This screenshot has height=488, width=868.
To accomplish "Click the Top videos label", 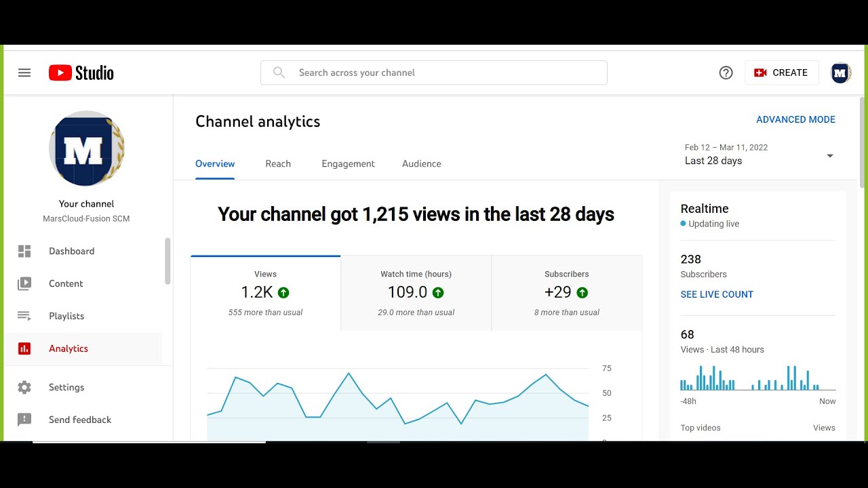I will pyautogui.click(x=701, y=428).
